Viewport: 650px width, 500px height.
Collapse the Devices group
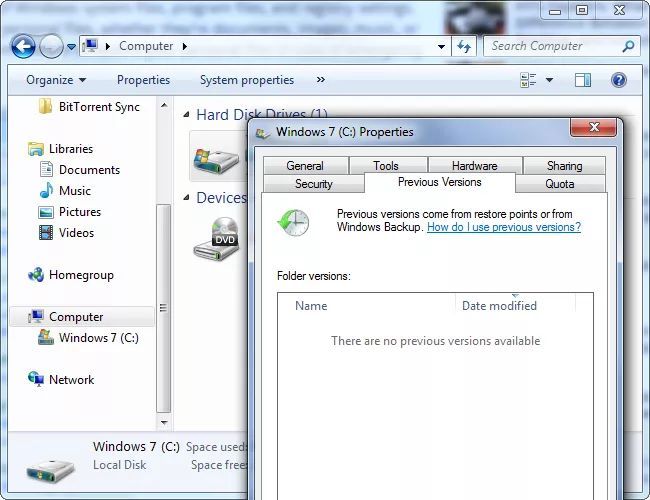pos(187,198)
